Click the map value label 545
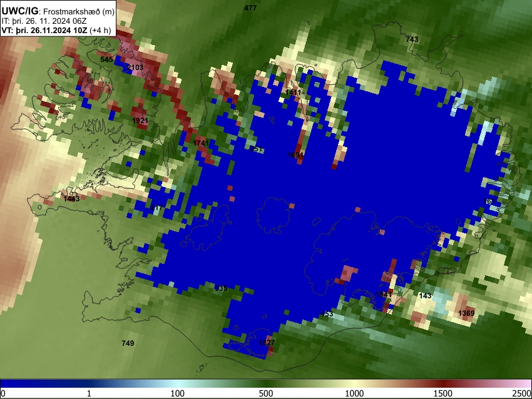Screen dimensions: 532x399 click(106, 59)
